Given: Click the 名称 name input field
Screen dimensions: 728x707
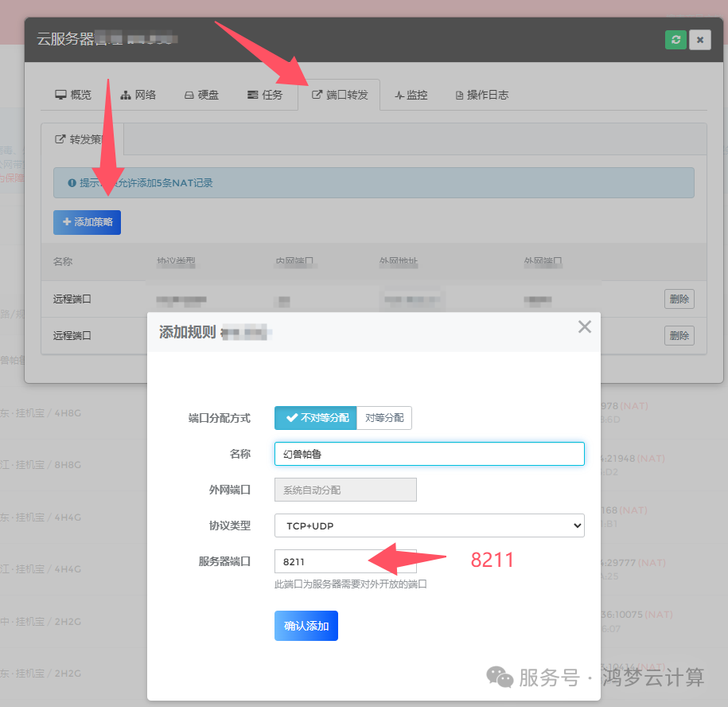Looking at the screenshot, I should (x=430, y=454).
